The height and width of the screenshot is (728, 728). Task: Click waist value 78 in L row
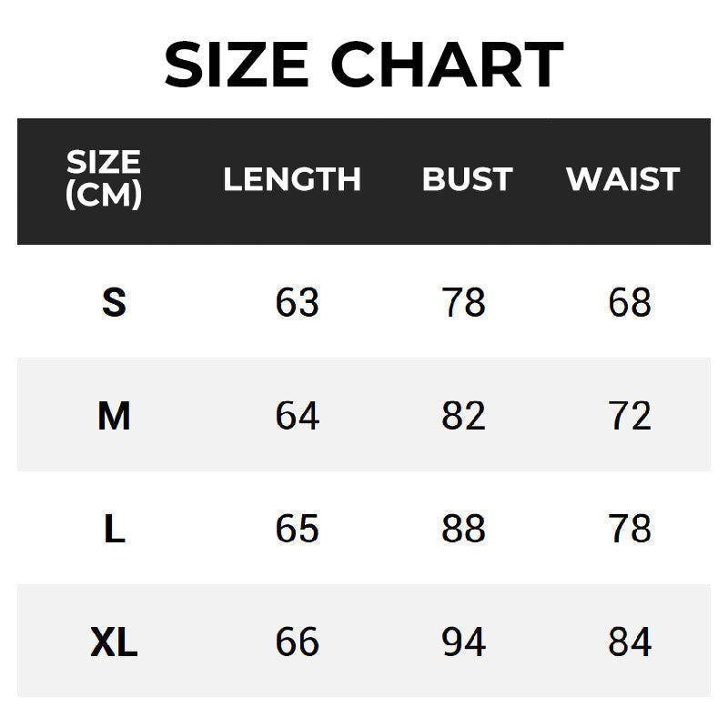(x=630, y=529)
